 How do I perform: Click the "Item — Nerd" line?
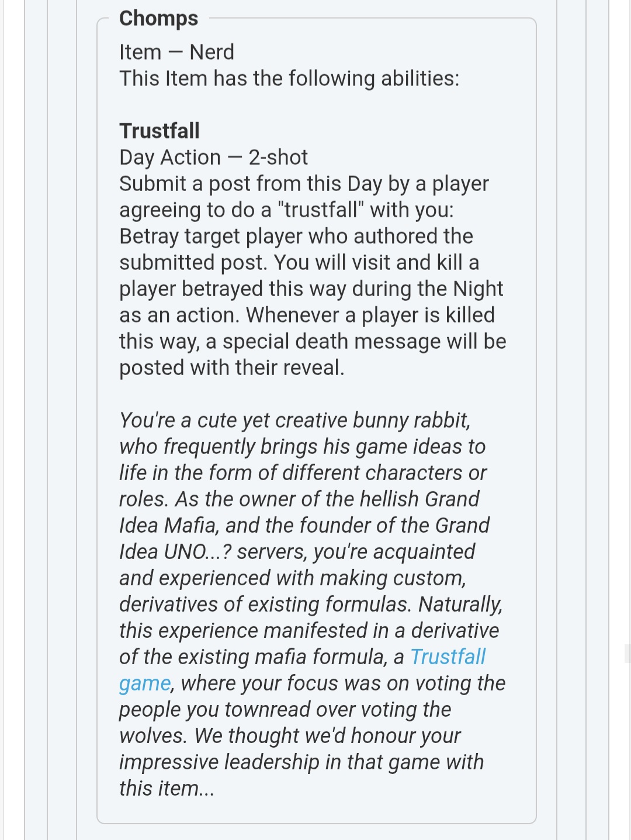pos(176,52)
